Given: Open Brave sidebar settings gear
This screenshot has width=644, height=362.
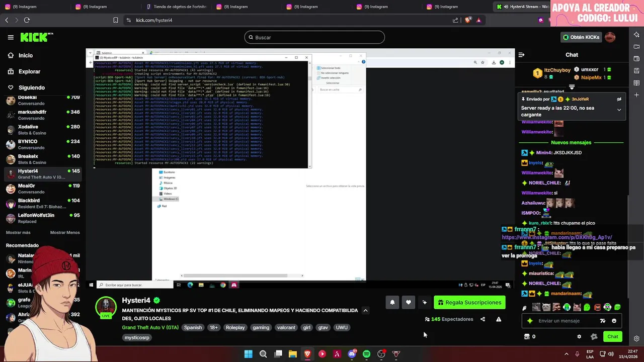Looking at the screenshot, I should coord(636,338).
